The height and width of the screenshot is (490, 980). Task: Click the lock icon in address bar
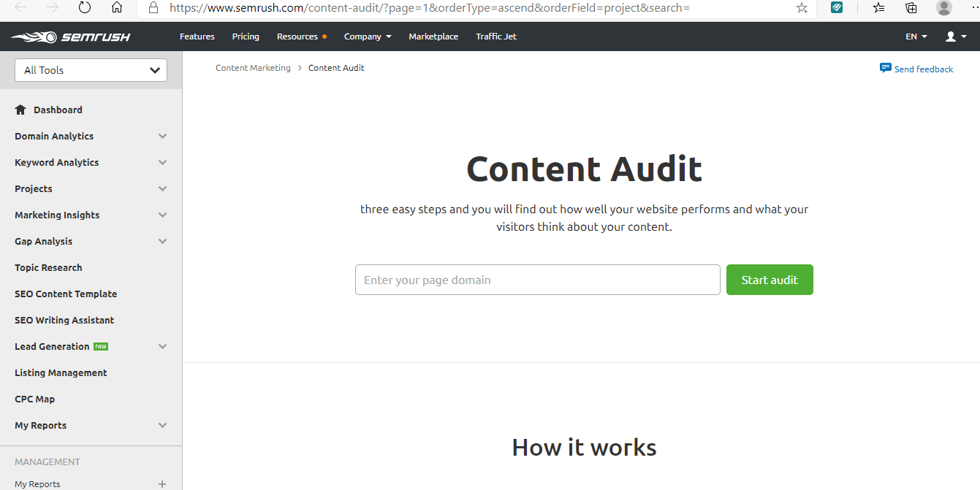pos(153,8)
